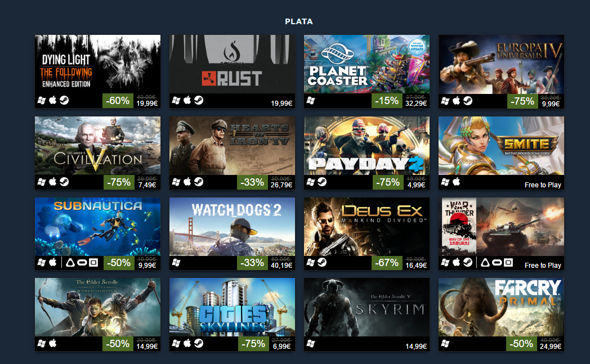The width and height of the screenshot is (590, 364).
Task: Open the Far Cry Primal banner
Action: click(501, 307)
